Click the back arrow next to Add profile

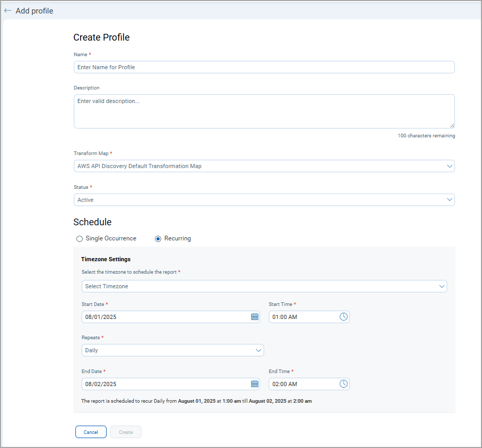(7, 10)
